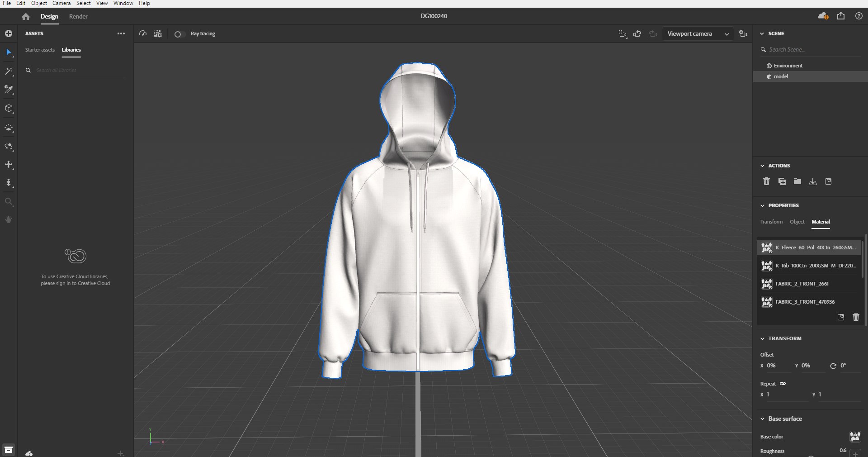
Task: Activate the Zoom magnifier tool
Action: pos(9,202)
